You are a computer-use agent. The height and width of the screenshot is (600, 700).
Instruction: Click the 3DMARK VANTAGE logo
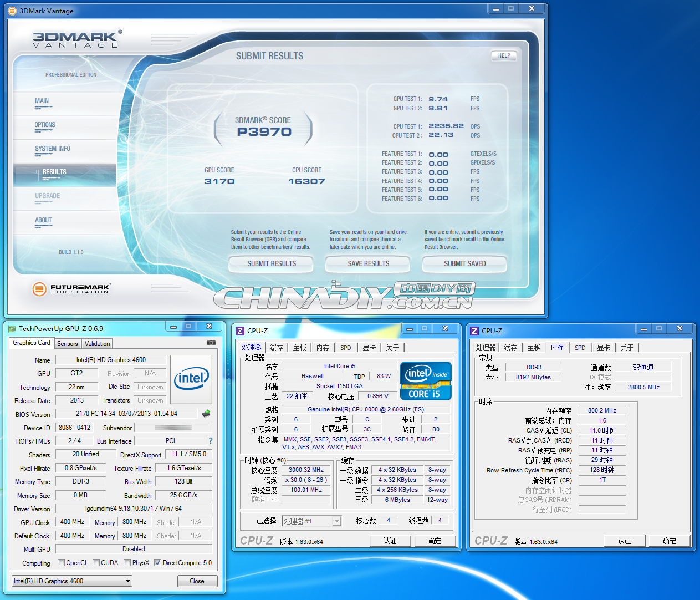(75, 38)
